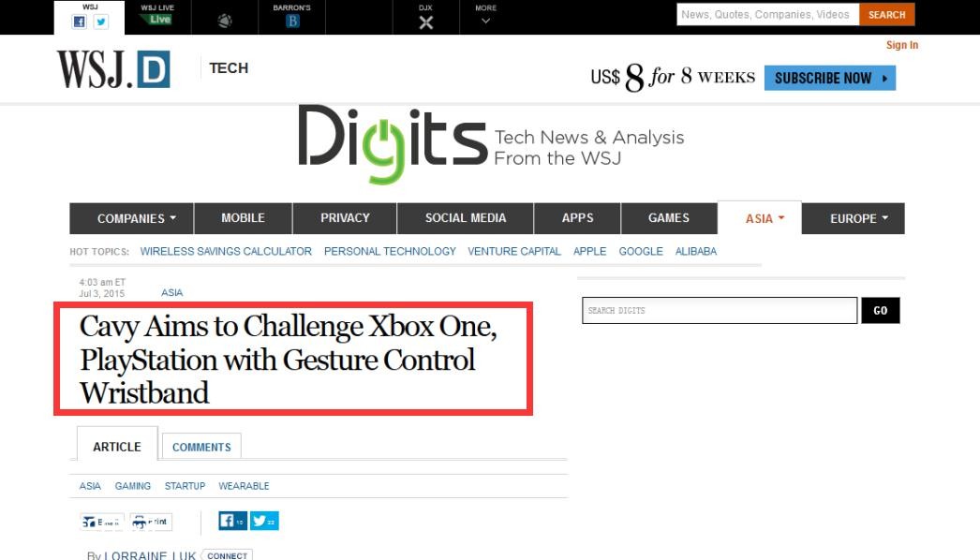Switch to the Comments tab
The width and height of the screenshot is (980, 560).
[x=201, y=447]
